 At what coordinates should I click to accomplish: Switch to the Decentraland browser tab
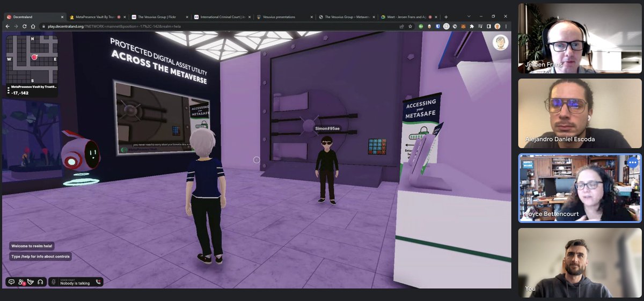tap(33, 17)
